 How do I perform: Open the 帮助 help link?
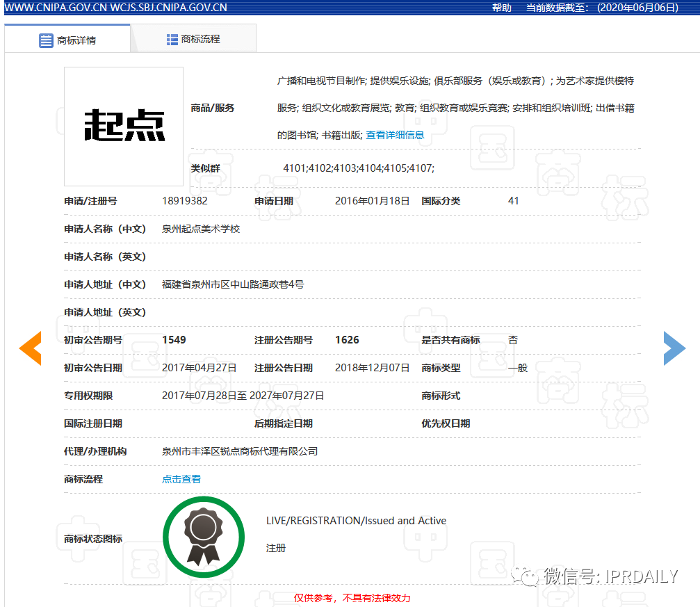tap(501, 8)
